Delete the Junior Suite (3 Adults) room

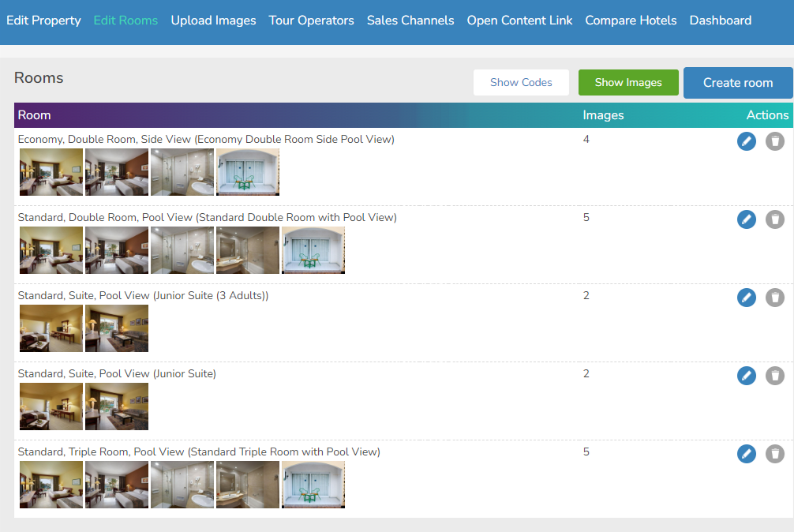coord(774,298)
